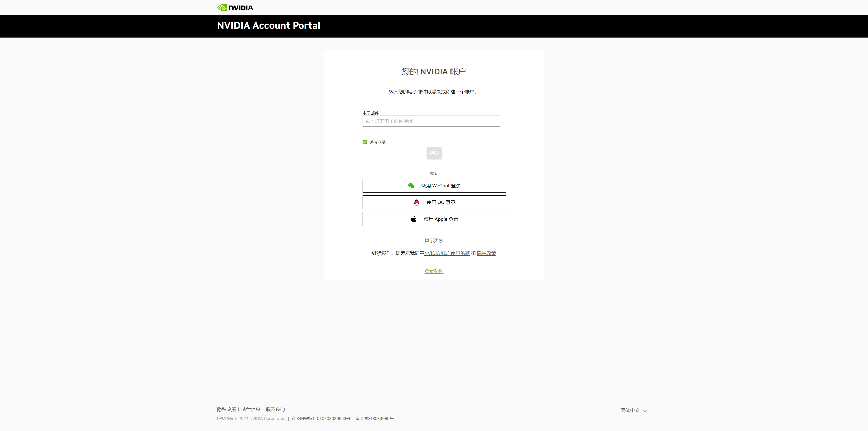Open 简体中文 language dropdown
The image size is (868, 431).
point(633,410)
